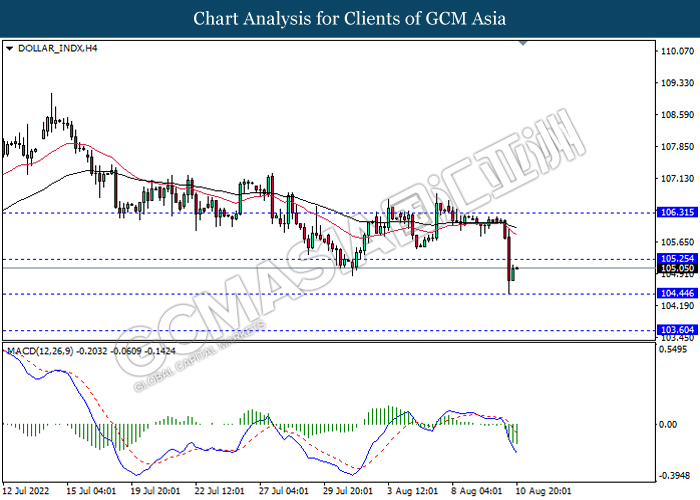Click the 8 Aug 04:01 time label
Screen dimensions: 700x500
pyautogui.click(x=477, y=491)
